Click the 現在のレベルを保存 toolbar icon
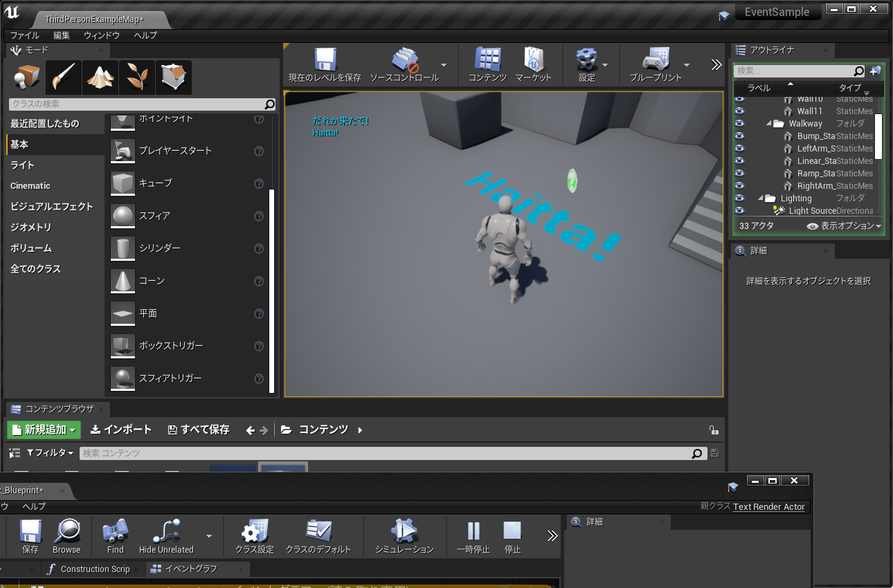Viewport: 893px width, 588px height. coord(325,60)
